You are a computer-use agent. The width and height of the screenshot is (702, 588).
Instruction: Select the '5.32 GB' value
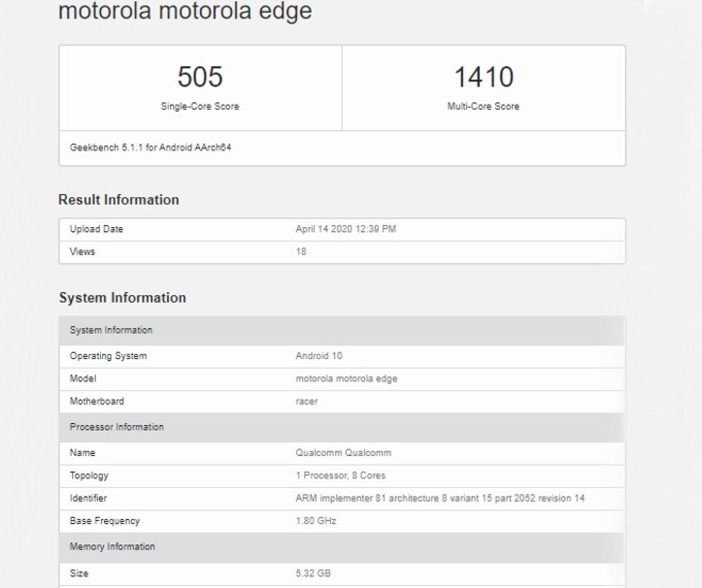313,573
